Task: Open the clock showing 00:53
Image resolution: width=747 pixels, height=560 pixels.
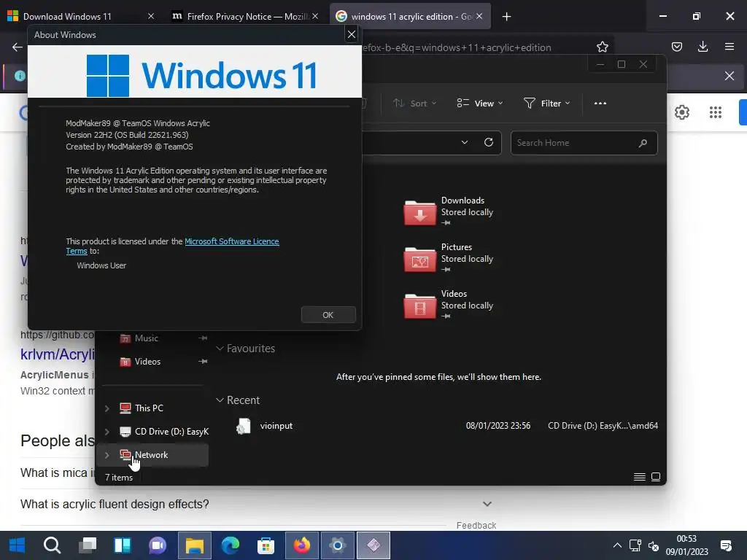Action: pyautogui.click(x=686, y=545)
